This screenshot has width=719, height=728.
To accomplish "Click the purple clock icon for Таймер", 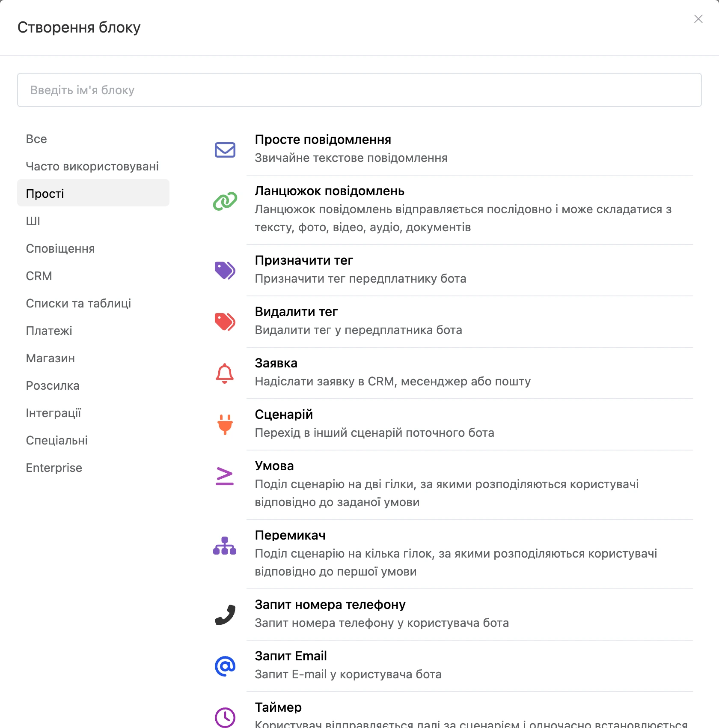I will click(225, 717).
